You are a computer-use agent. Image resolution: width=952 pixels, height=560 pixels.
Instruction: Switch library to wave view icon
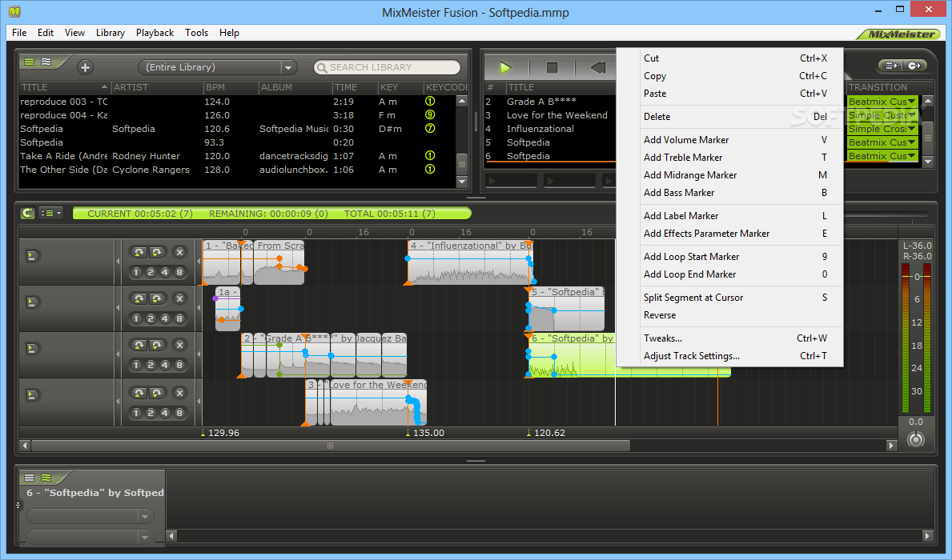click(x=46, y=62)
